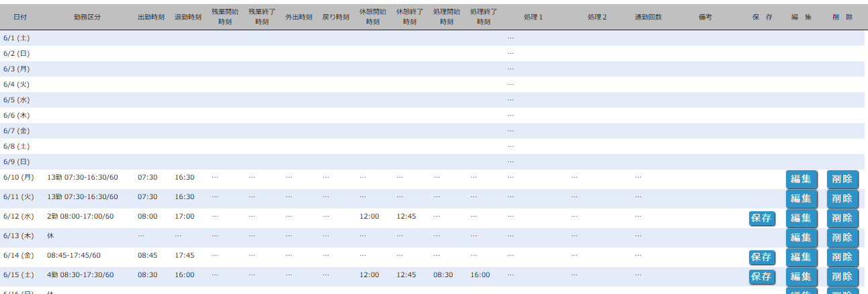Select the 6/1 (土) date cell
This screenshot has width=868, height=294.
point(16,38)
